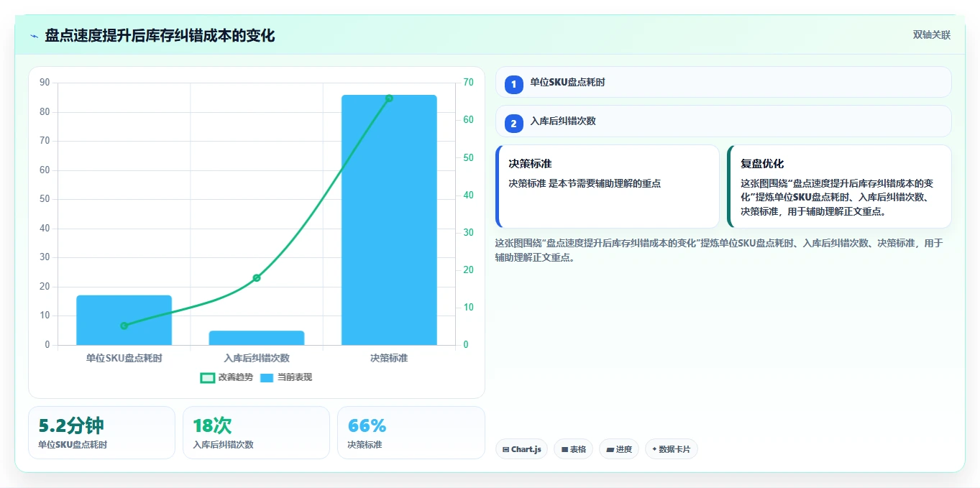The width and height of the screenshot is (980, 488).
Task: Click the trend line point above 决策标准
Action: tap(389, 98)
